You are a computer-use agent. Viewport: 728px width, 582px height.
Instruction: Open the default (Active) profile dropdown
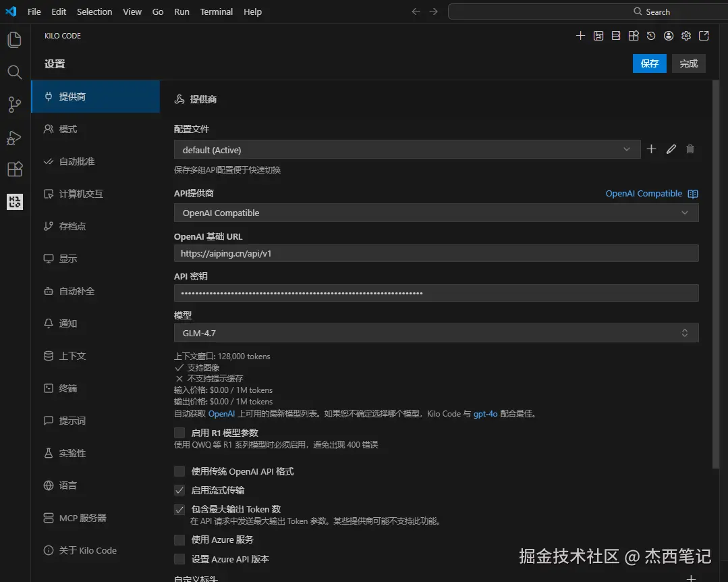coord(407,150)
